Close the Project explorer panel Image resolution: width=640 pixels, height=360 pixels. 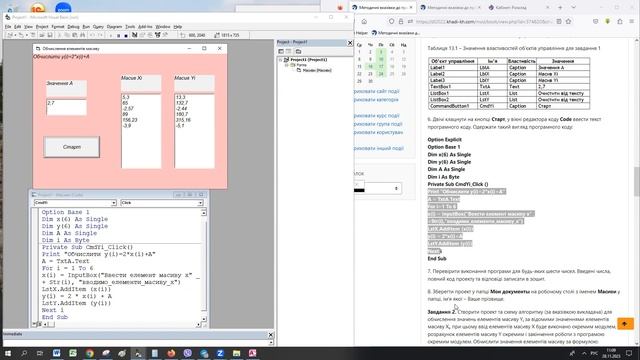(350, 42)
